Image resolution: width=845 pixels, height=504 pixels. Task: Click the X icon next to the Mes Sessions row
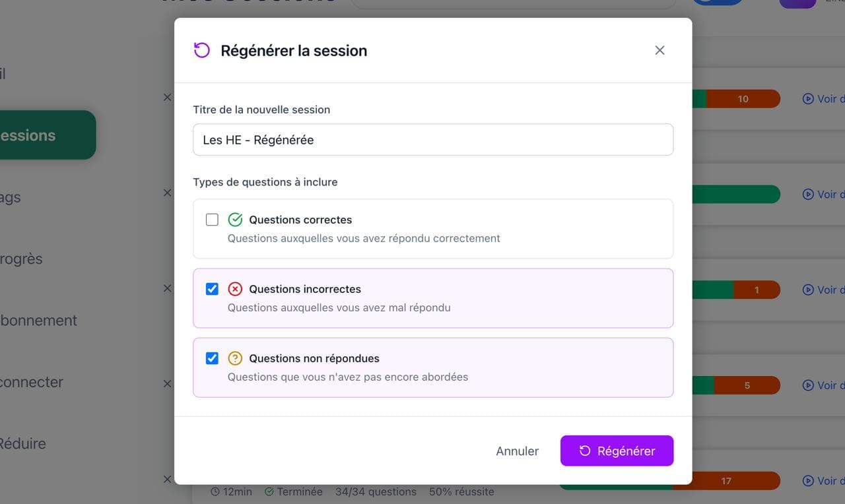click(167, 97)
